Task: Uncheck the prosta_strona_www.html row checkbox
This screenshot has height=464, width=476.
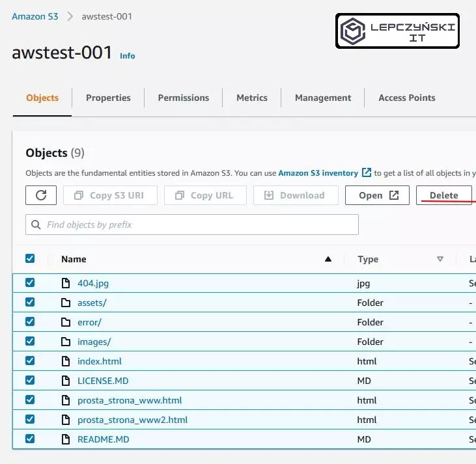Action: click(30, 400)
